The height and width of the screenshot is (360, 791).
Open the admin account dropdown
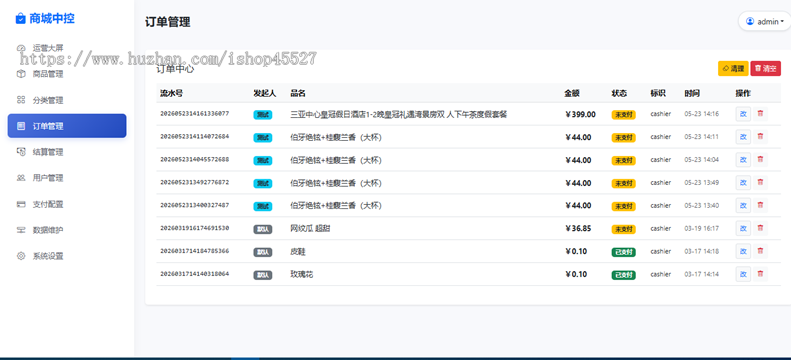[764, 21]
